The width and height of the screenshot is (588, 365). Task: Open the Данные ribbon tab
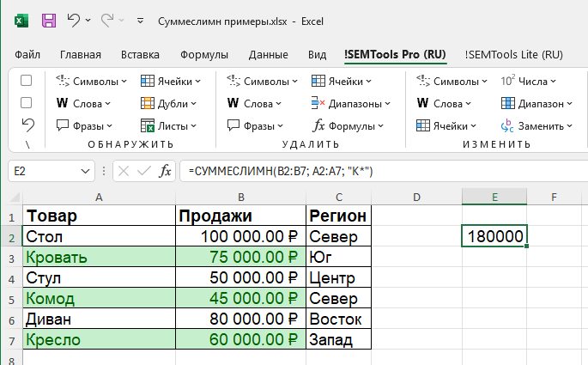[269, 55]
